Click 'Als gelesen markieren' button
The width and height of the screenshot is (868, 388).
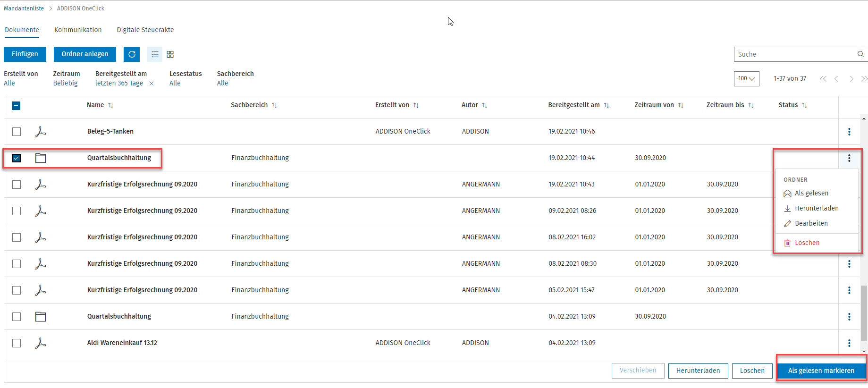pyautogui.click(x=821, y=371)
